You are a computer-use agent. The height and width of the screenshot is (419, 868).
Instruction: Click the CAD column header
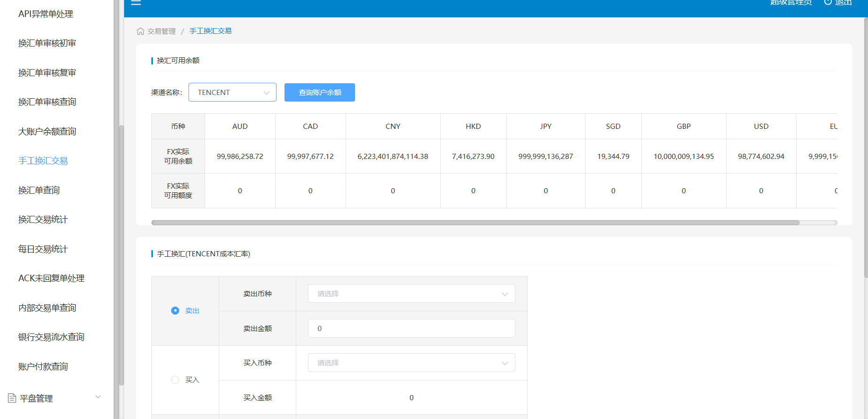point(310,126)
